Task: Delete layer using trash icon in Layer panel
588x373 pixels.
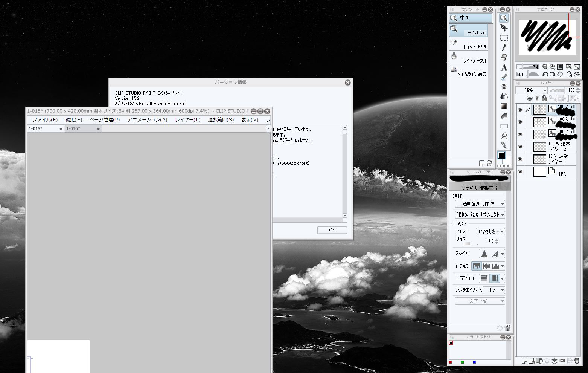Action: [x=577, y=361]
